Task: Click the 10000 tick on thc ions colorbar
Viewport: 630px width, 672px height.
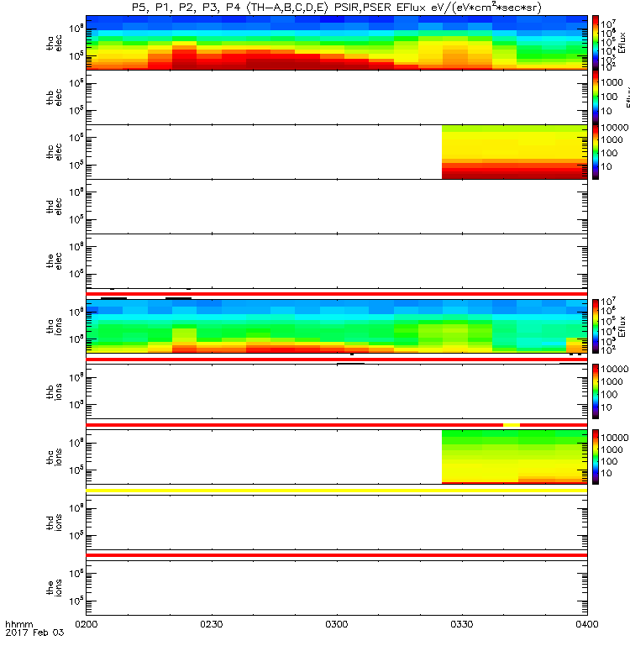Action: [x=615, y=438]
